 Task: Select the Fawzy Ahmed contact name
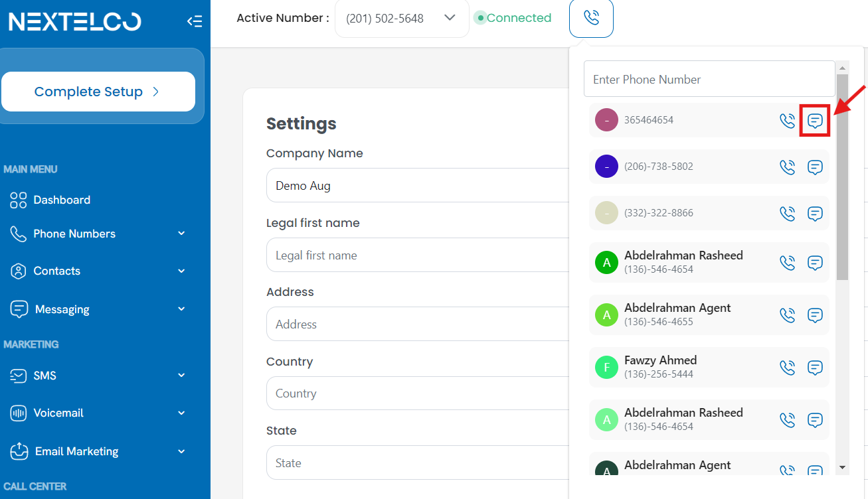[x=660, y=360]
